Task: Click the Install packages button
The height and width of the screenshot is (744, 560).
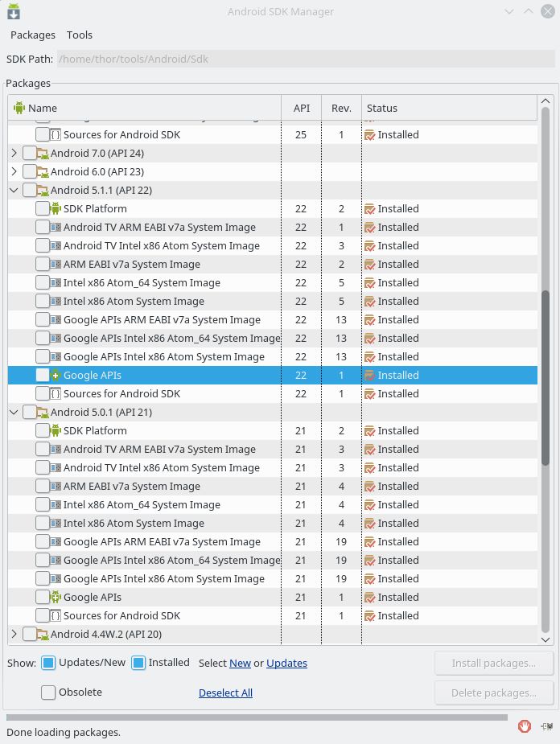Action: click(494, 663)
